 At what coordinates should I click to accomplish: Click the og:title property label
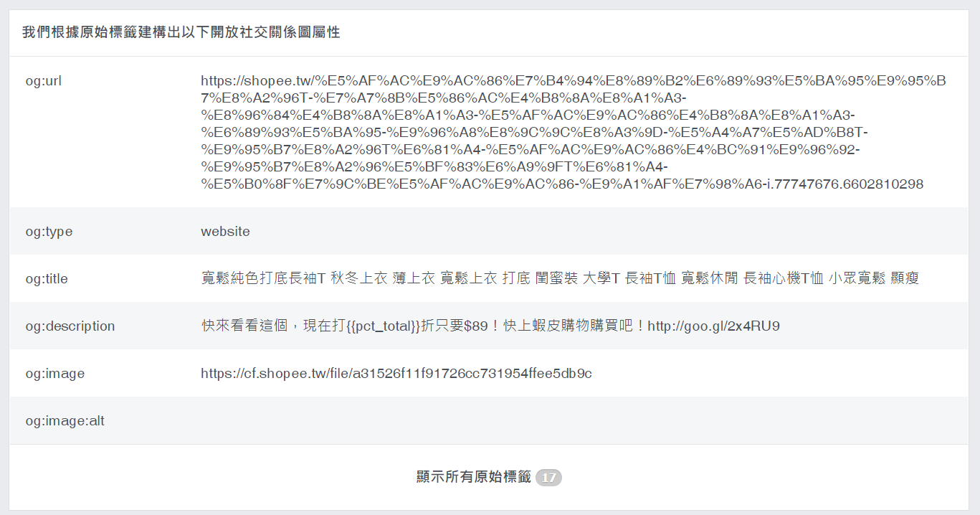(x=47, y=279)
